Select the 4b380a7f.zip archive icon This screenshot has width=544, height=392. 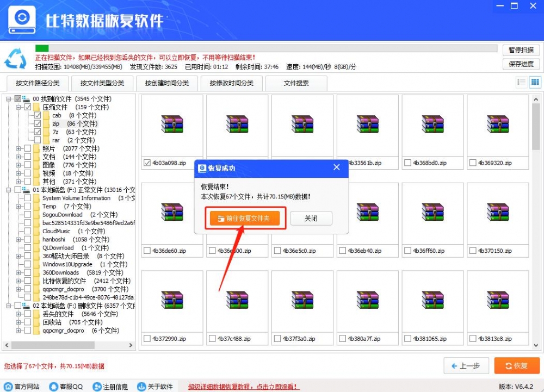pos(367,300)
